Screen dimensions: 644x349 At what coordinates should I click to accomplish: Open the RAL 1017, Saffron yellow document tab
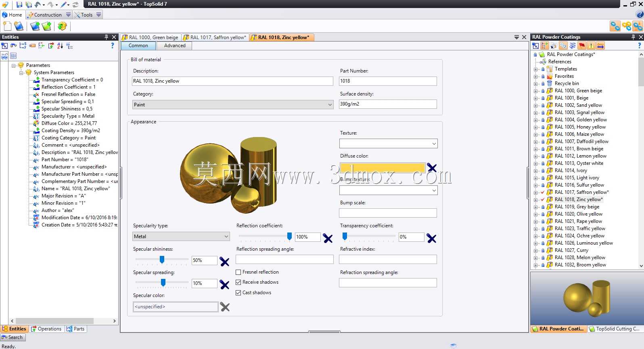click(215, 37)
